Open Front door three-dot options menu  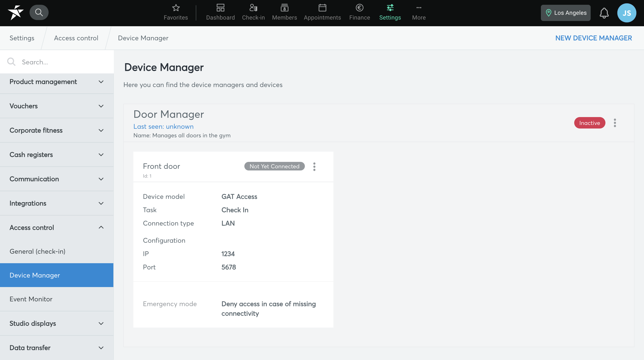(314, 167)
